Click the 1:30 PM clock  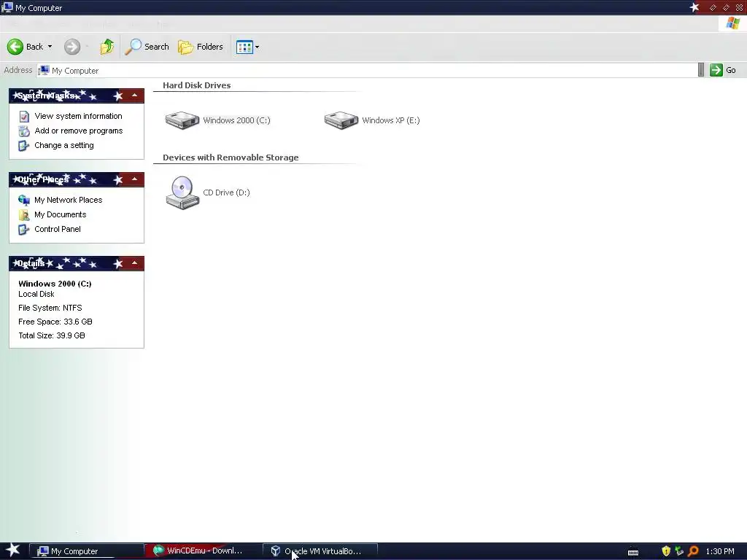pos(720,551)
